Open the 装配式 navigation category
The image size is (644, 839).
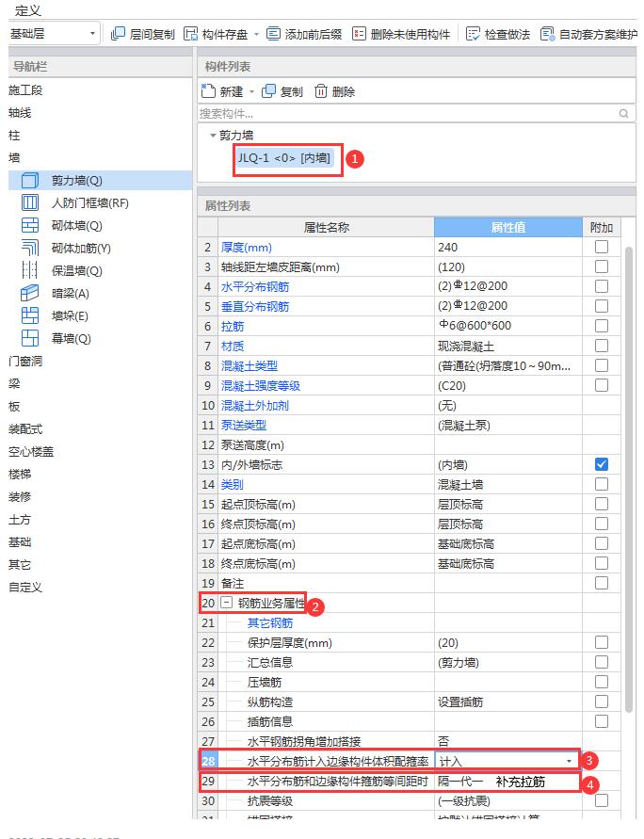[25, 429]
